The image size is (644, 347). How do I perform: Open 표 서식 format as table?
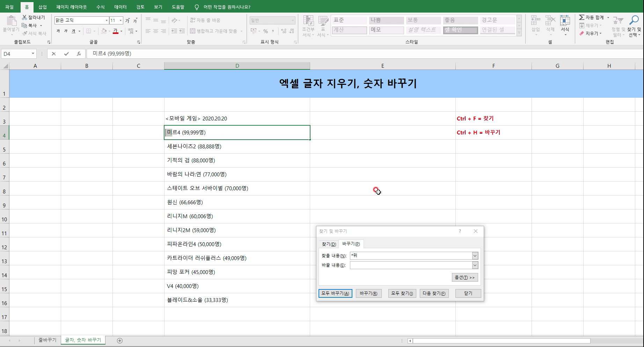(323, 26)
